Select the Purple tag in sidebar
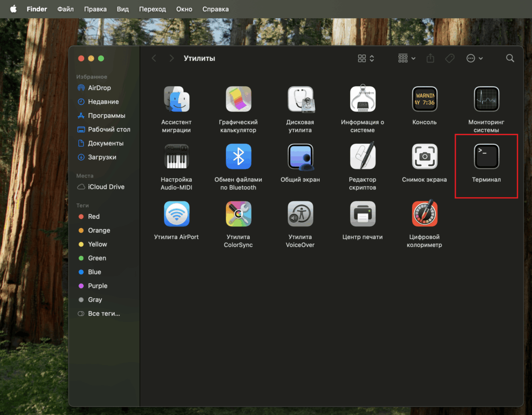Screen dimensions: 532x415 [98, 286]
